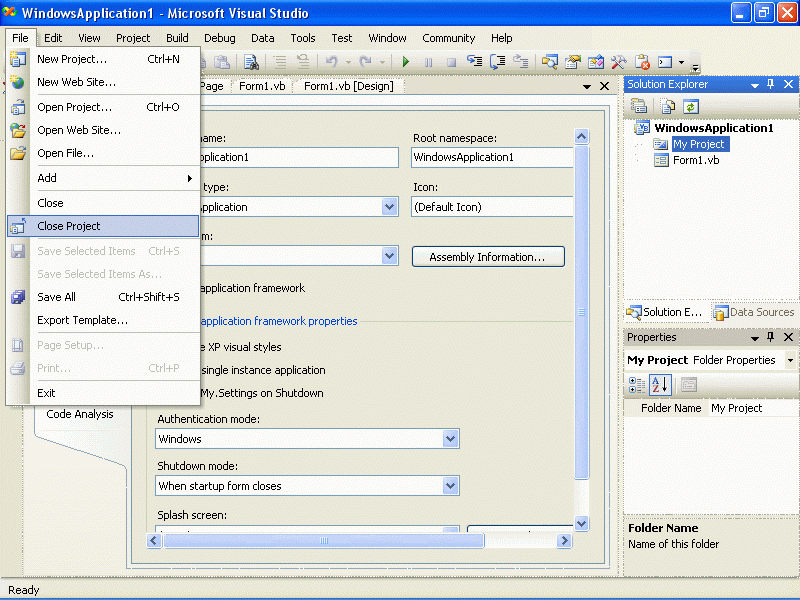Pin the Solution Explorer panel
The width and height of the screenshot is (800, 600).
pos(770,84)
